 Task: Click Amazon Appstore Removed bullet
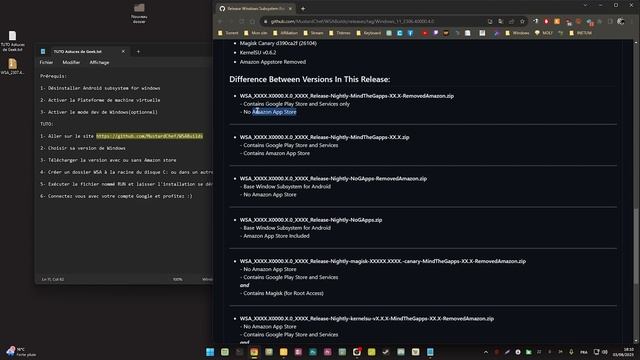[x=273, y=62]
